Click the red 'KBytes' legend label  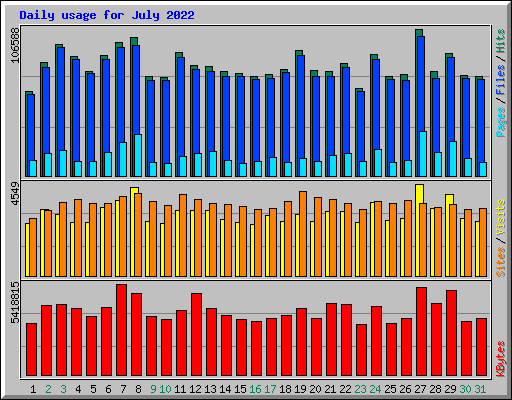[501, 359]
